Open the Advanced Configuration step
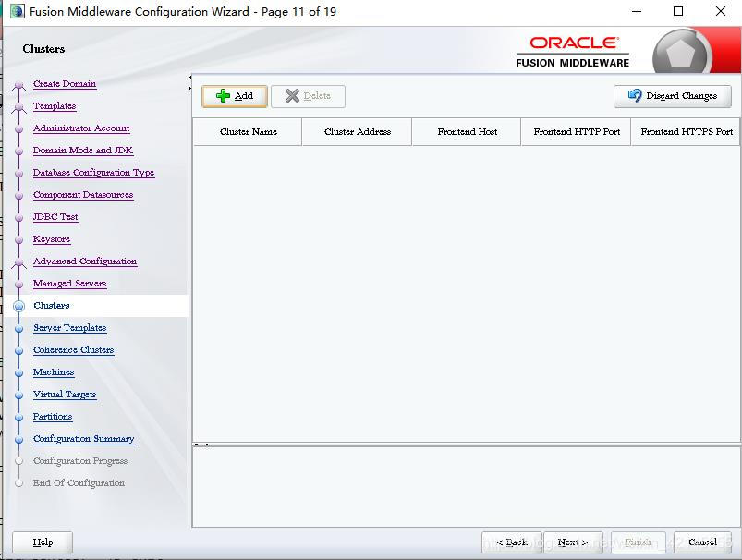 coord(85,262)
